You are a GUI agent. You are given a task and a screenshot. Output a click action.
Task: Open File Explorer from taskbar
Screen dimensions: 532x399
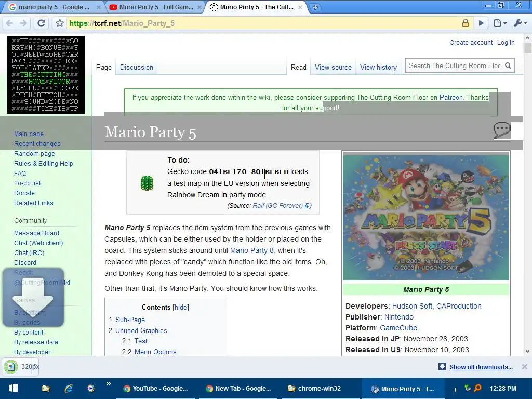(x=46, y=389)
